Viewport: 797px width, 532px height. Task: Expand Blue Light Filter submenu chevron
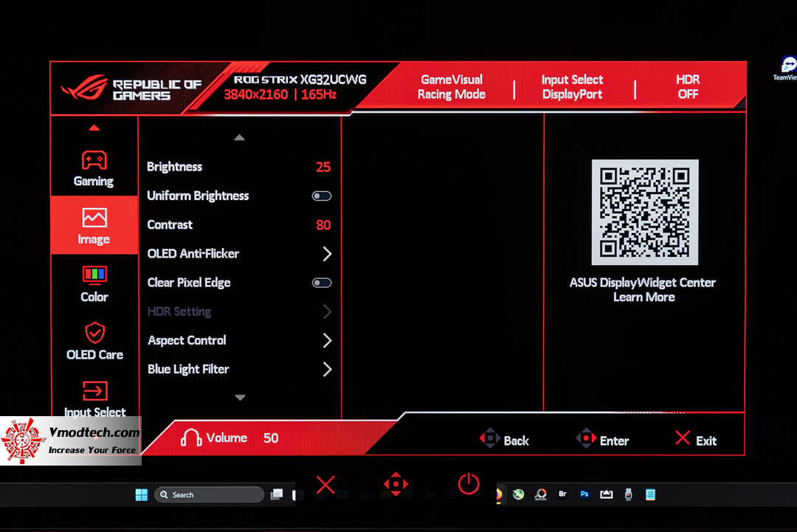coord(327,370)
